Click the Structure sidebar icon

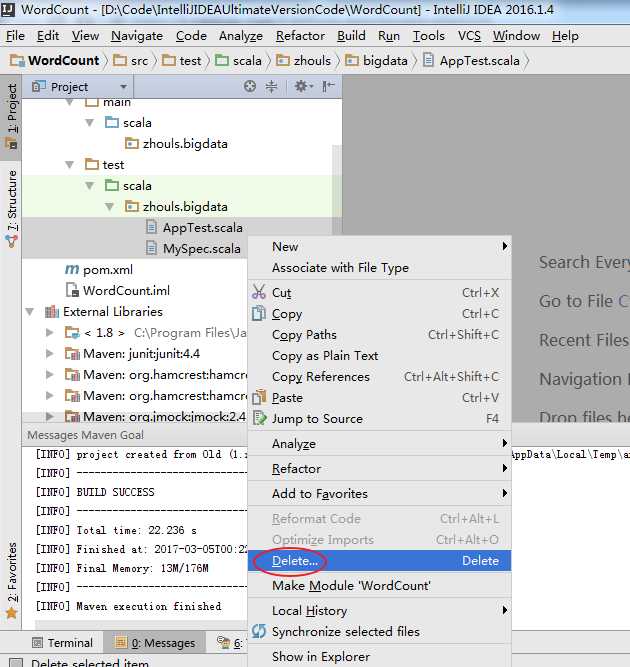tap(11, 242)
